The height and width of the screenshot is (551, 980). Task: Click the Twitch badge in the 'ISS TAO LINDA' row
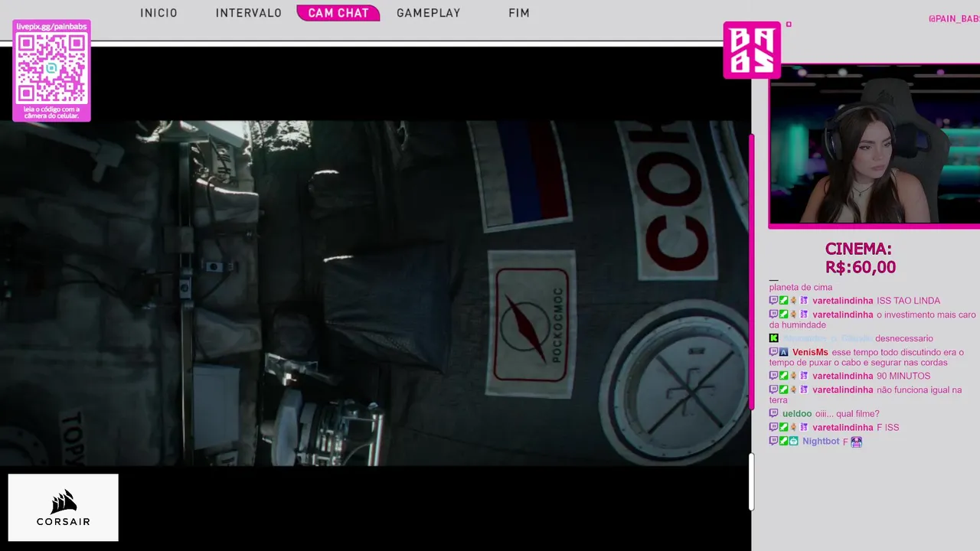click(773, 301)
